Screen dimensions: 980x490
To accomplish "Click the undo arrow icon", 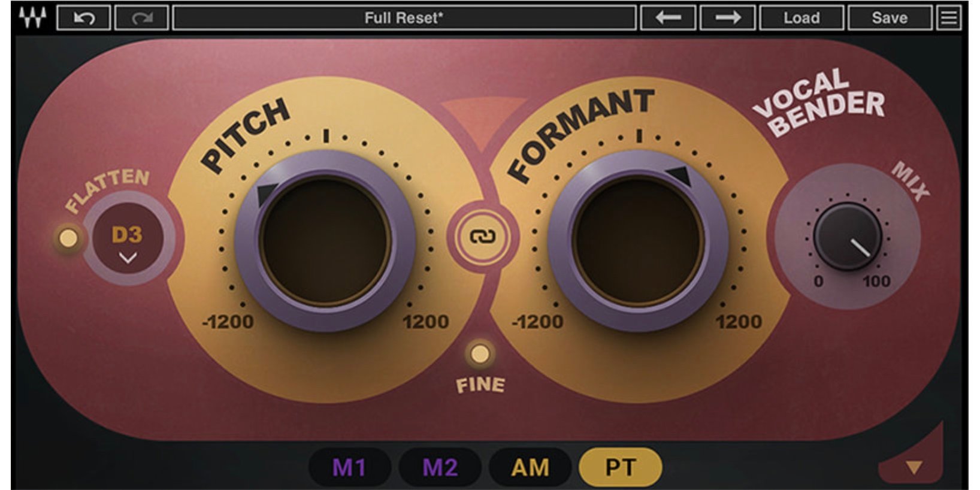I will click(x=84, y=18).
